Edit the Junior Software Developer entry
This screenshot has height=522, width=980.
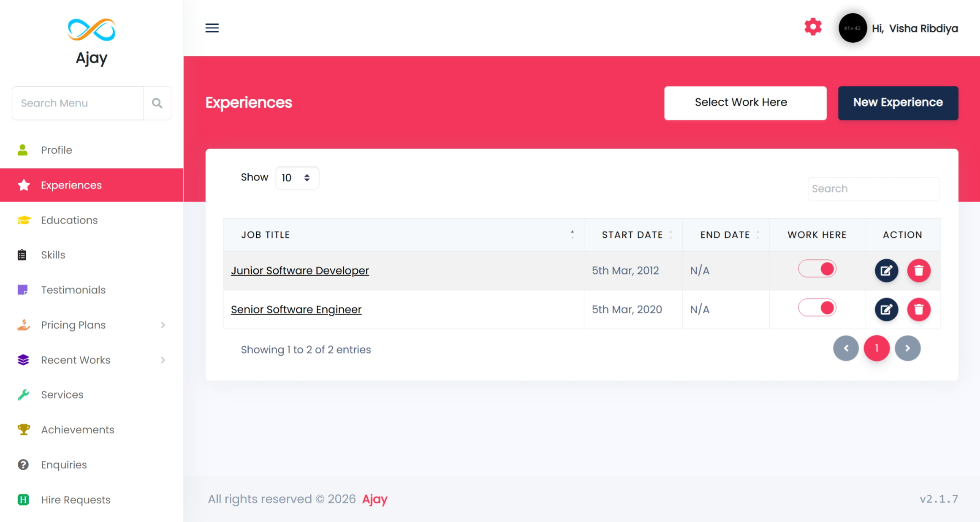click(886, 270)
